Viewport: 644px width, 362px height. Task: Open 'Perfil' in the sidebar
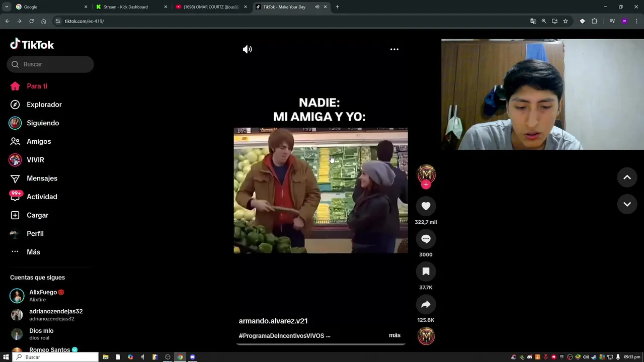coord(27,233)
